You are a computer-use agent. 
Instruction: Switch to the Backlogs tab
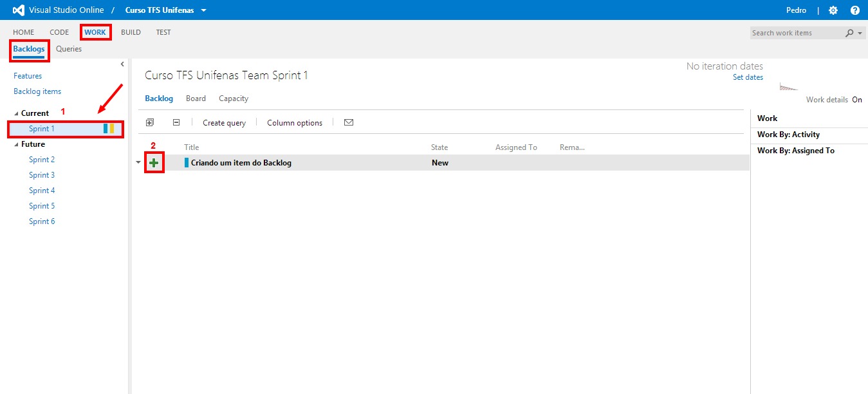pos(29,49)
